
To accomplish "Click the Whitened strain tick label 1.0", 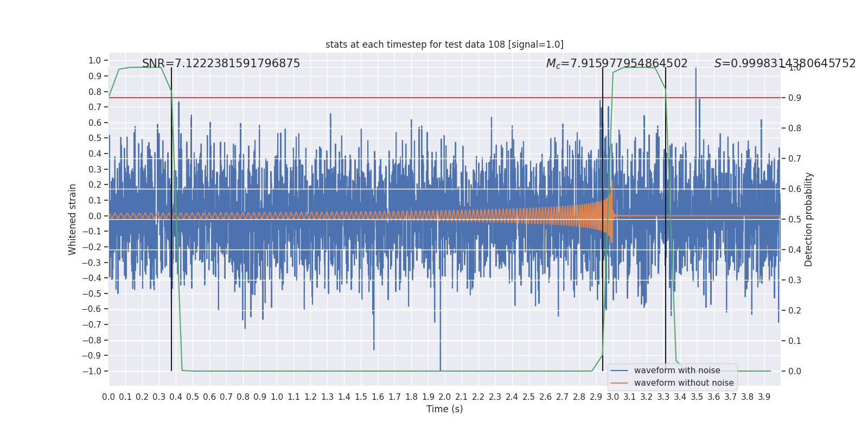I will coord(95,60).
